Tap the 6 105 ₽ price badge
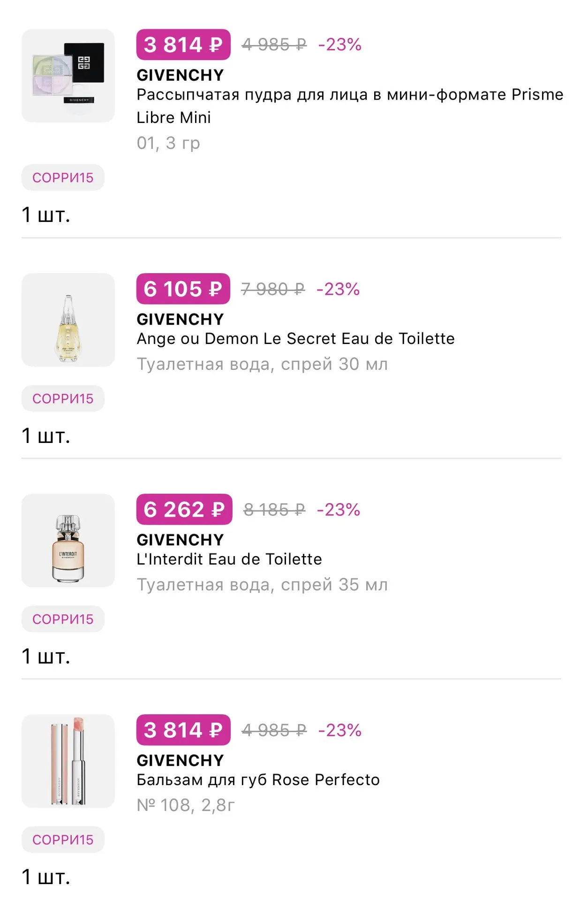Screen dimensions: 588x901 pos(183,289)
